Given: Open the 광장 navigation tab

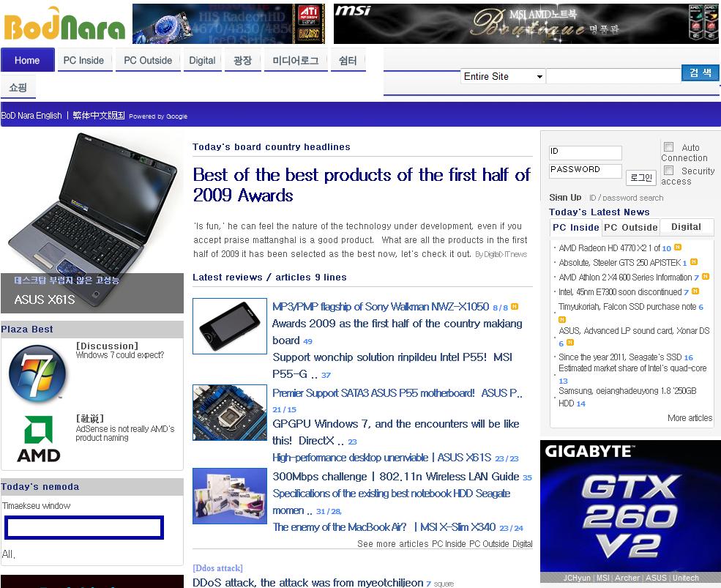Looking at the screenshot, I should (x=243, y=60).
